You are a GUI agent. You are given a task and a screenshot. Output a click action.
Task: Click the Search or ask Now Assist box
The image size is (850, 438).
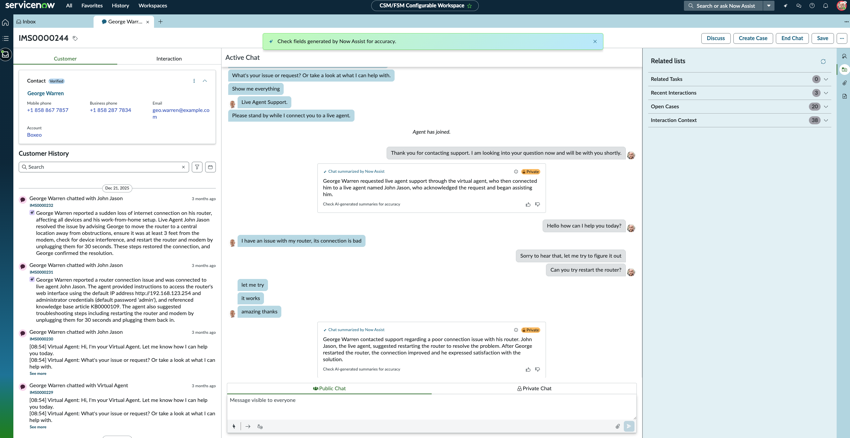(724, 5)
